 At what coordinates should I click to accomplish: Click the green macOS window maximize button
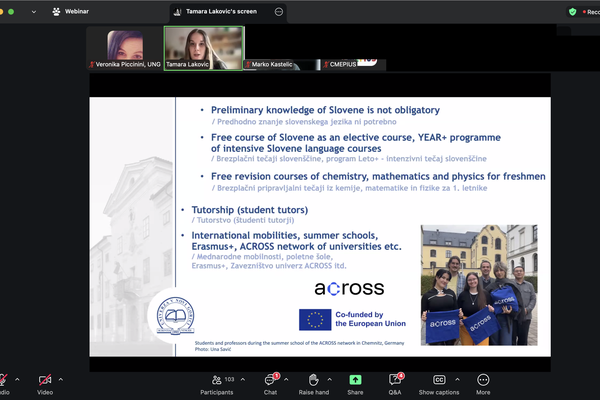(11, 12)
